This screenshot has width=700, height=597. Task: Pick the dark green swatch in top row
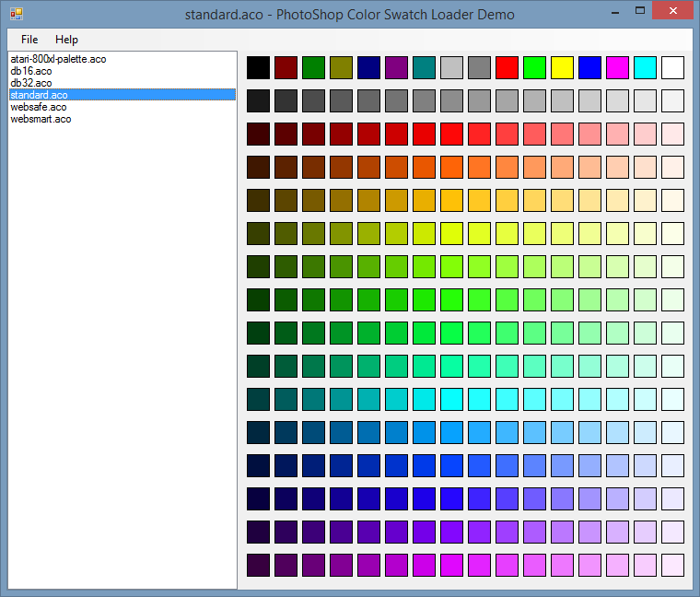[x=313, y=67]
